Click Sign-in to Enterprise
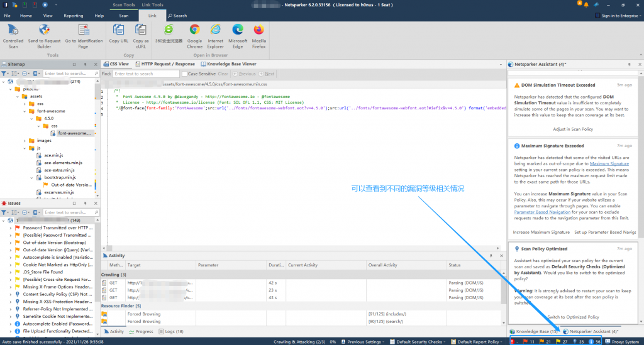Screen dimensions: 644x345 point(619,16)
